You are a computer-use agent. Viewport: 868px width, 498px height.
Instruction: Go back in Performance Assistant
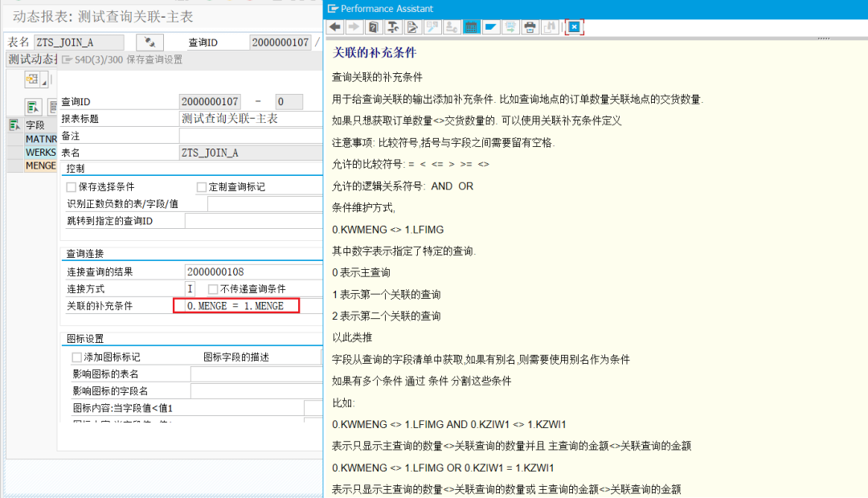(x=335, y=27)
